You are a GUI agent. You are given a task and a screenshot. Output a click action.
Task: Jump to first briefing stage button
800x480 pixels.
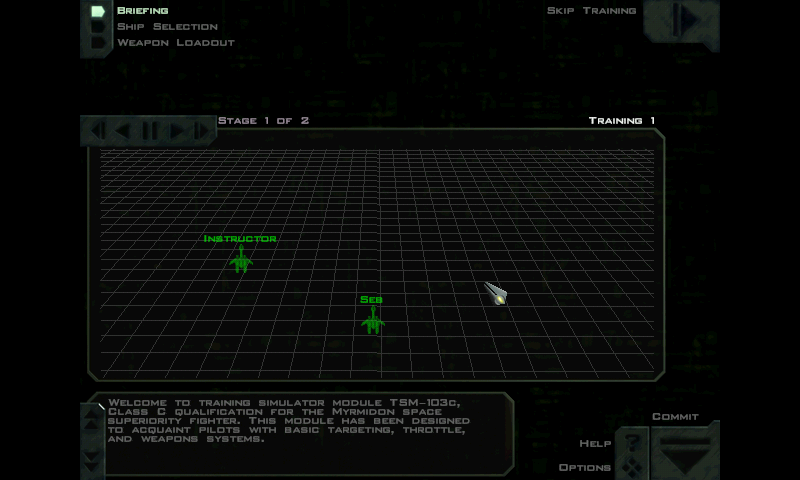98,130
